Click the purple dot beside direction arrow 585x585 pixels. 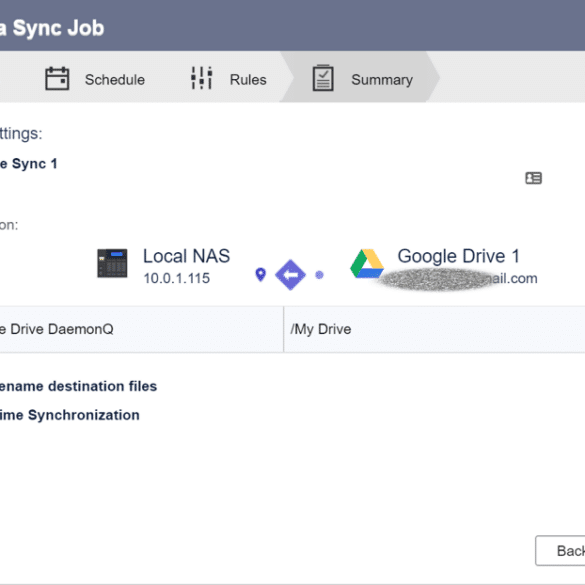[319, 275]
